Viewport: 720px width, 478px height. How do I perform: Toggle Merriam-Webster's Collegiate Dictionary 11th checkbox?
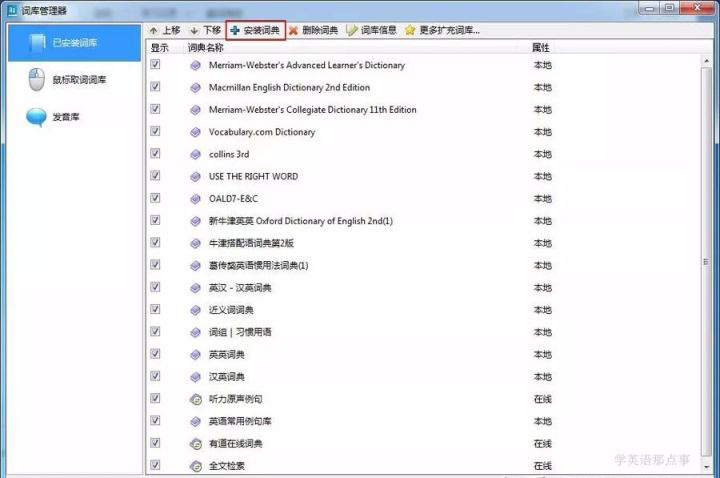155,109
